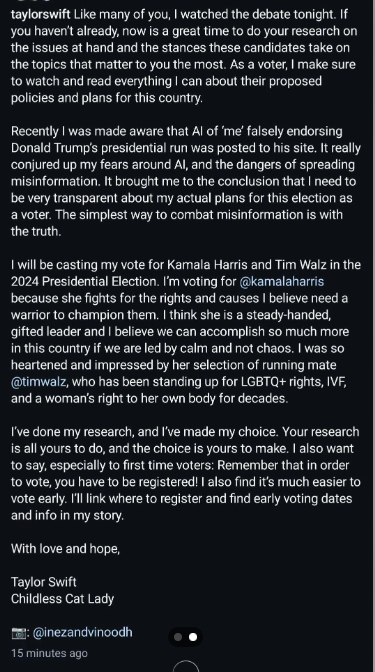Click the "Childless Cat Lady" signature line
The width and height of the screenshot is (375, 672).
(x=63, y=599)
